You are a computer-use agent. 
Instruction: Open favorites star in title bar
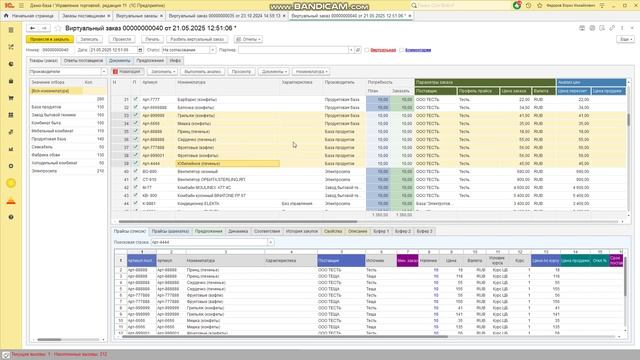[540, 5]
